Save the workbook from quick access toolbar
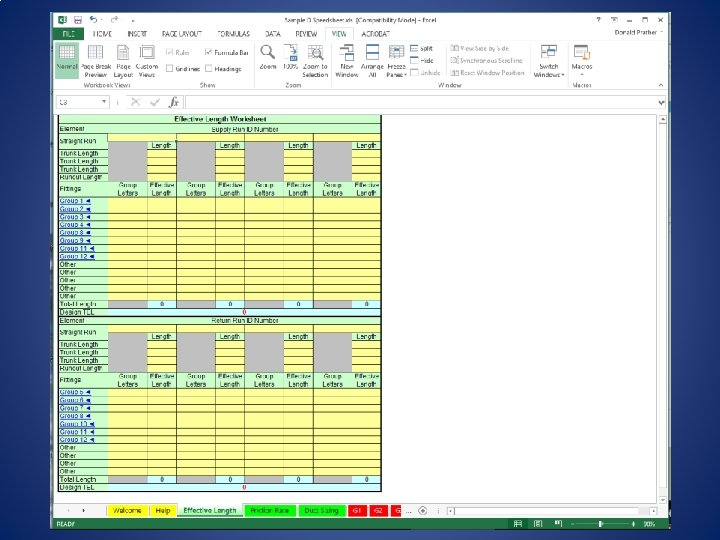The height and width of the screenshot is (540, 720). coord(78,20)
